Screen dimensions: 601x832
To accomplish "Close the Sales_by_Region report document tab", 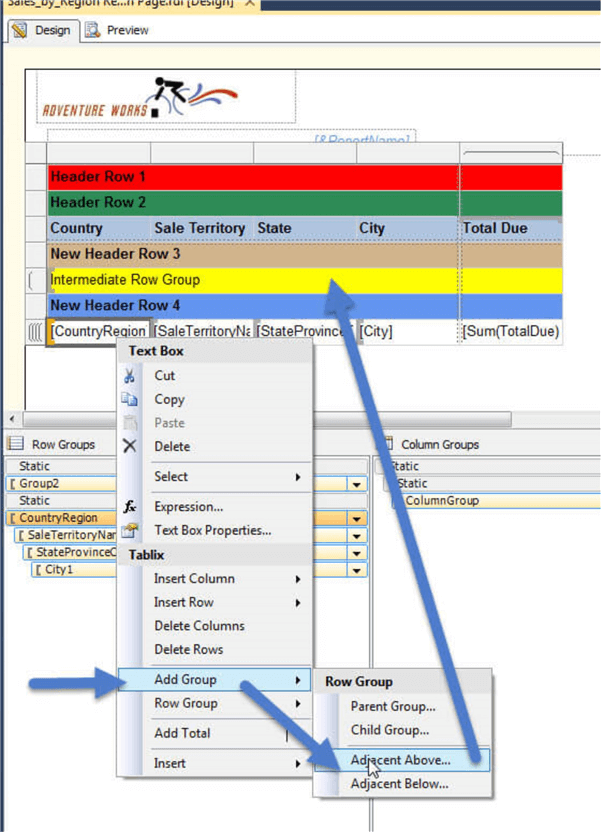I will [x=250, y=3].
